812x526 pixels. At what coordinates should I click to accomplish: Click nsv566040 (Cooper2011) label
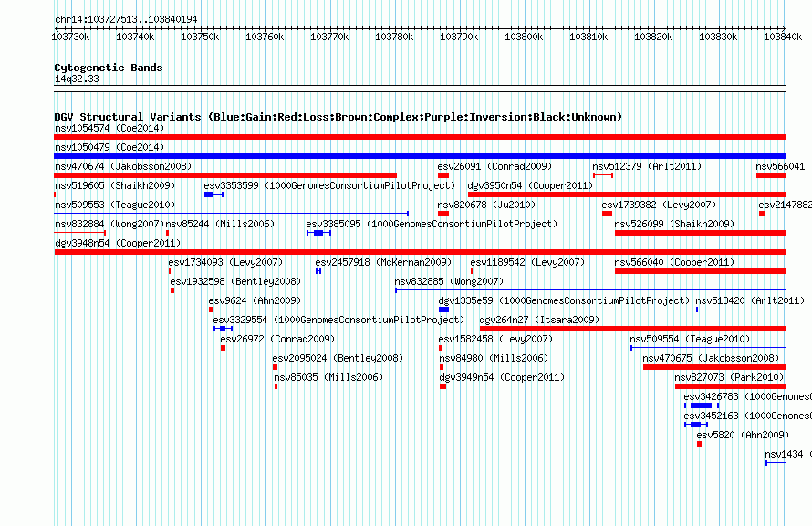[x=674, y=262]
